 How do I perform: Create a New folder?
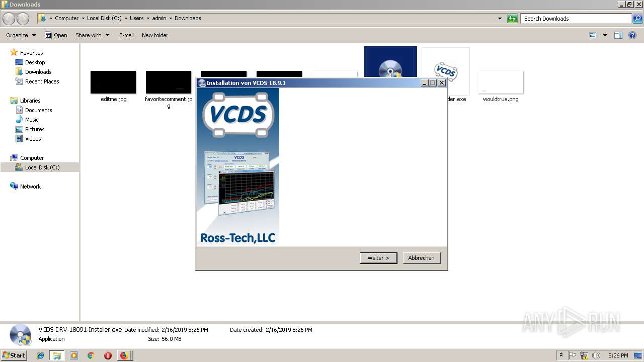[x=155, y=35]
